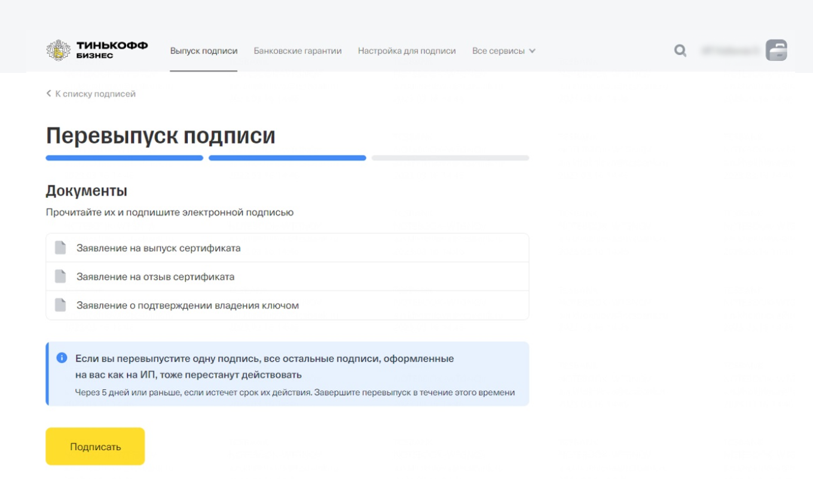Return via the К списку подписей link

tap(95, 94)
